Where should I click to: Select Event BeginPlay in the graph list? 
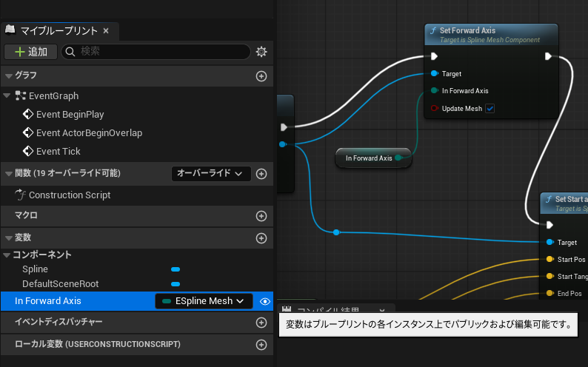pyautogui.click(x=70, y=115)
